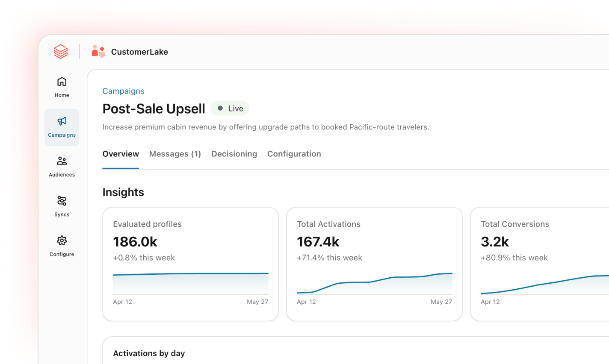This screenshot has height=364, width=609.
Task: Switch to the Decisioning tab
Action: 234,154
